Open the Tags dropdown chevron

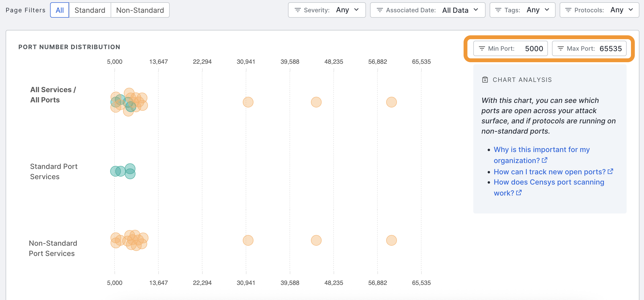point(547,10)
